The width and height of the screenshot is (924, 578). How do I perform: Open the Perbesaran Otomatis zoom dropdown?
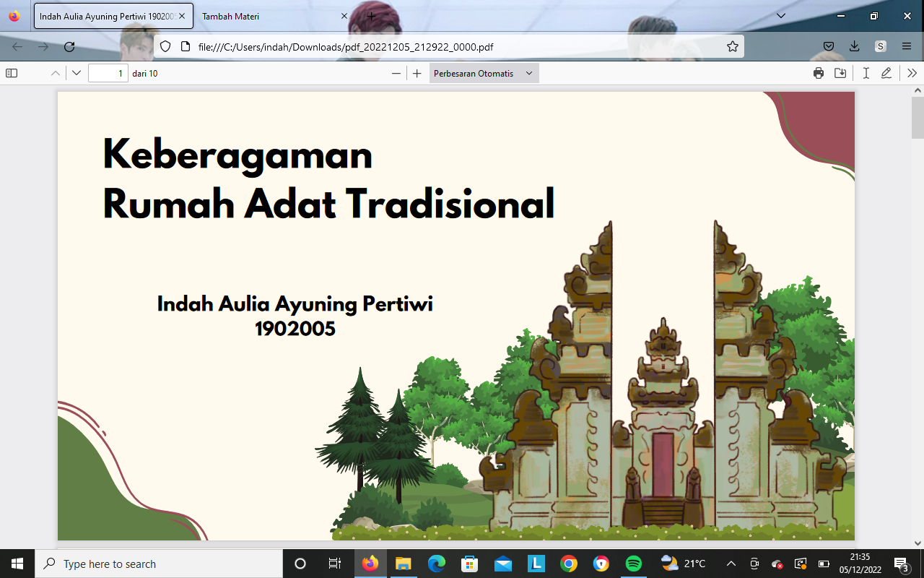point(484,73)
